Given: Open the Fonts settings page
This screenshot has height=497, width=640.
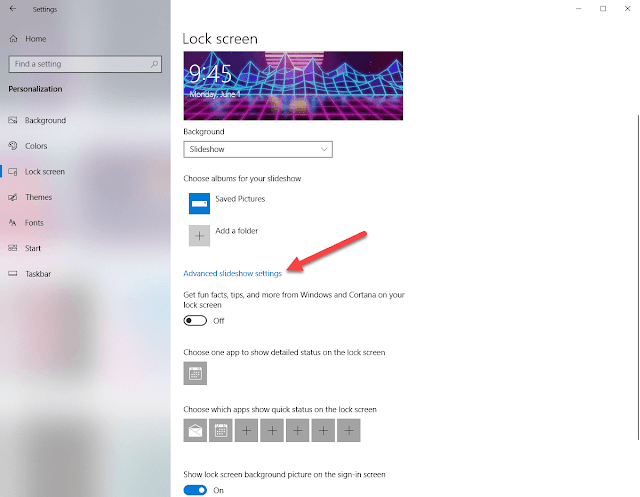Looking at the screenshot, I should click(x=34, y=223).
